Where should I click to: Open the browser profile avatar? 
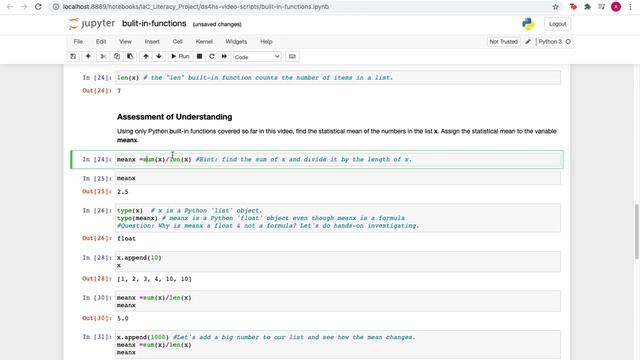[x=616, y=7]
